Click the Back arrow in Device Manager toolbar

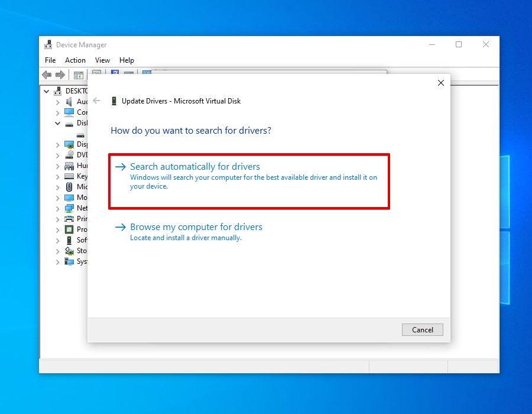tap(47, 75)
